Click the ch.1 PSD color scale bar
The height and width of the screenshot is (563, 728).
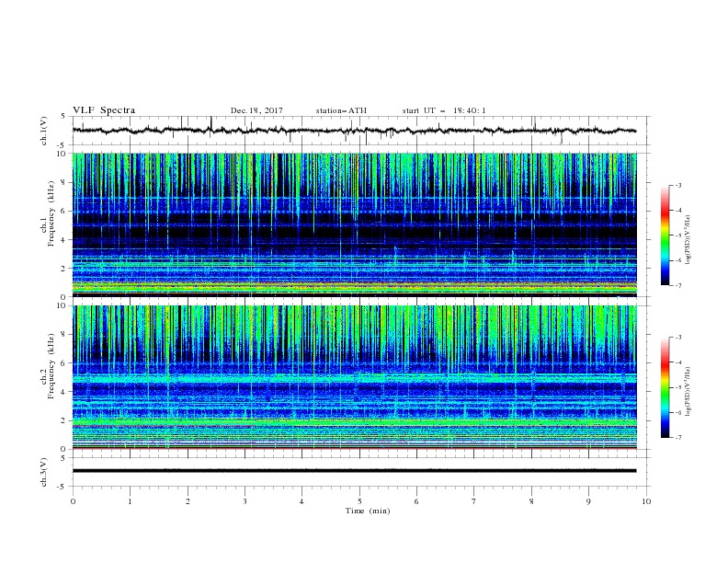665,236
